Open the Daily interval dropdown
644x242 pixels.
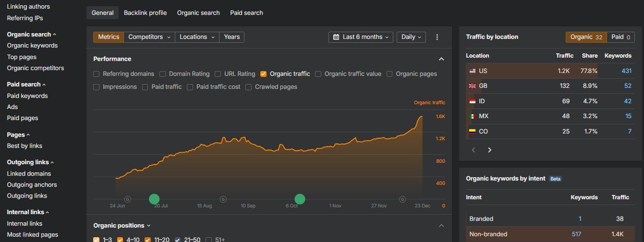[x=411, y=37]
